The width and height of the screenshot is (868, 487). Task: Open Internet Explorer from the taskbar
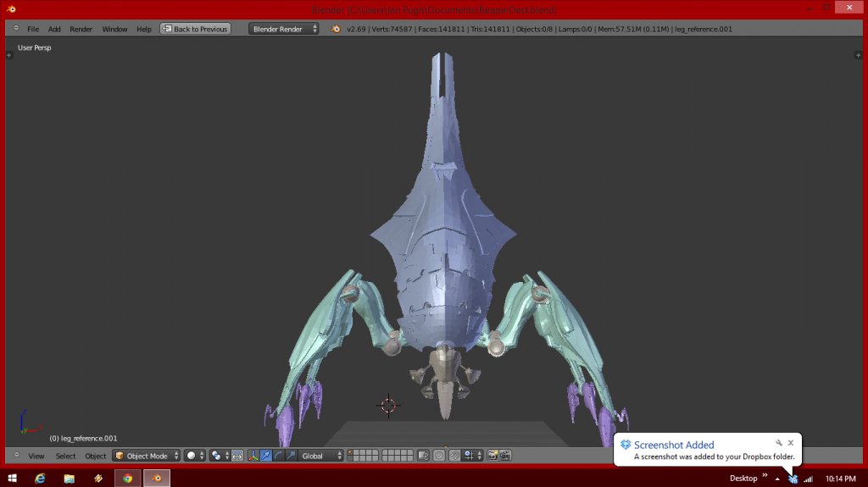pyautogui.click(x=40, y=479)
